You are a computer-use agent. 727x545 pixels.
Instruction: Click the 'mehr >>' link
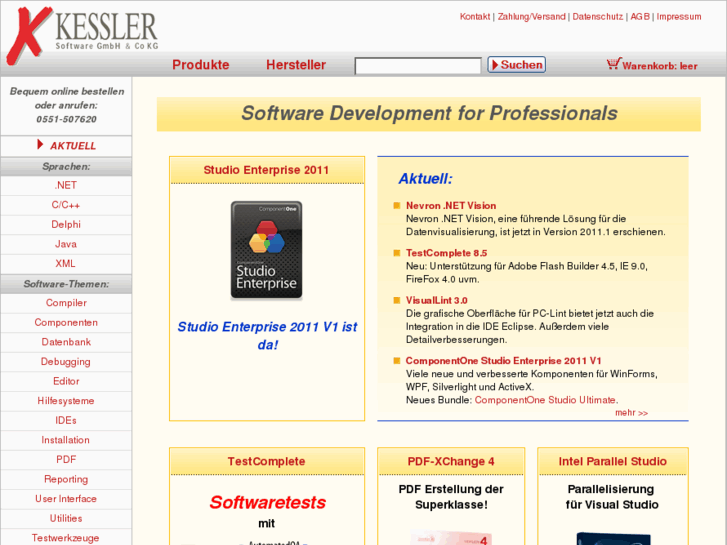(631, 413)
